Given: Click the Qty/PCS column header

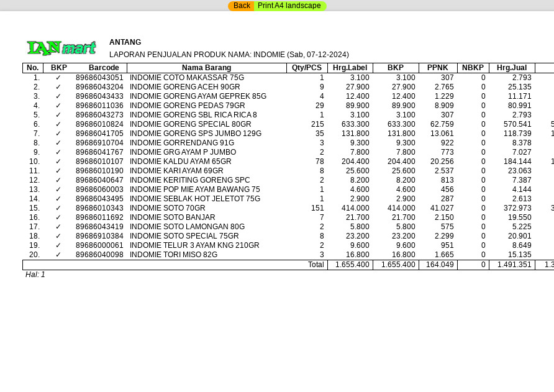Looking at the screenshot, I should pos(307,68).
